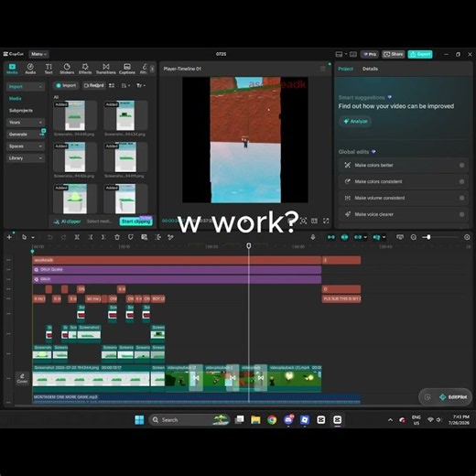This screenshot has height=476, width=476.
Task: Open Google Chrome from the taskbar
Action: pyautogui.click(x=272, y=420)
